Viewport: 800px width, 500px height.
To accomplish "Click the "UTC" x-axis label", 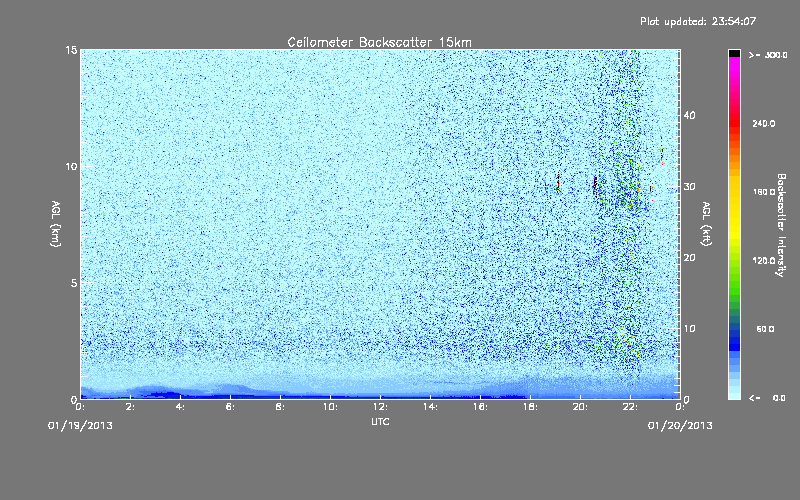I will pos(380,421).
